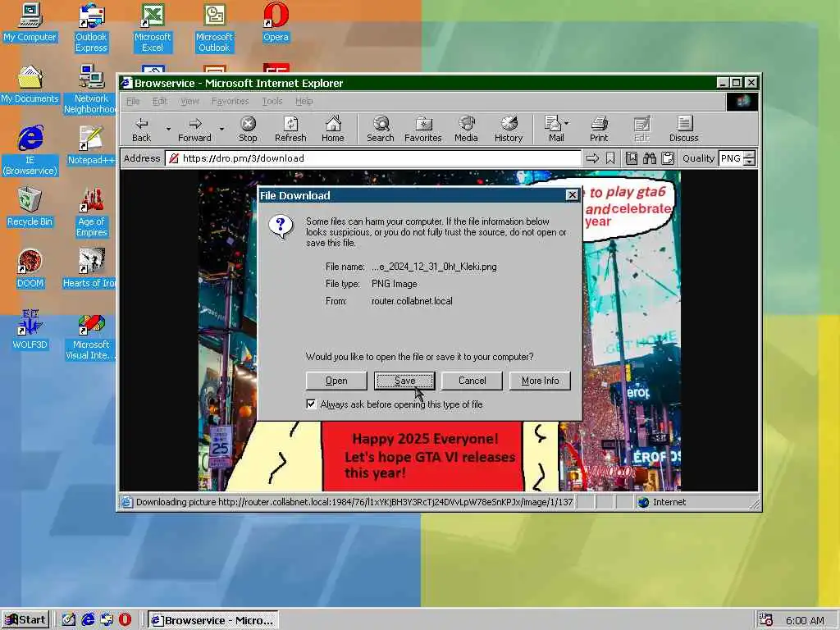Decrease the Quality stepper with the down arrow
Viewport: 840px width, 630px height.
coord(750,162)
